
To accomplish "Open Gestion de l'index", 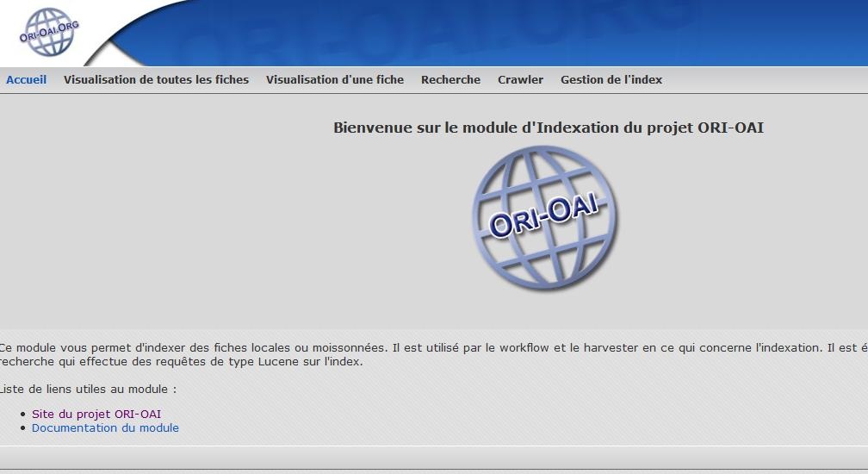I will tap(611, 80).
